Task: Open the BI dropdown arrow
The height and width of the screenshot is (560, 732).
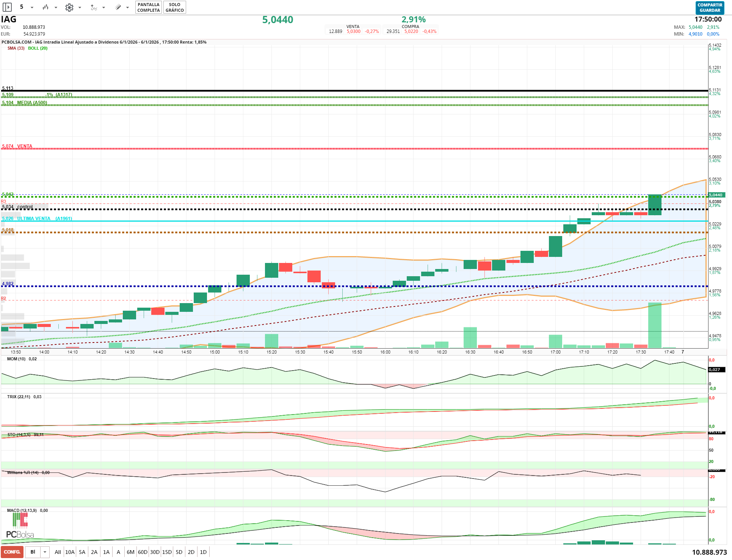Action: (x=45, y=552)
